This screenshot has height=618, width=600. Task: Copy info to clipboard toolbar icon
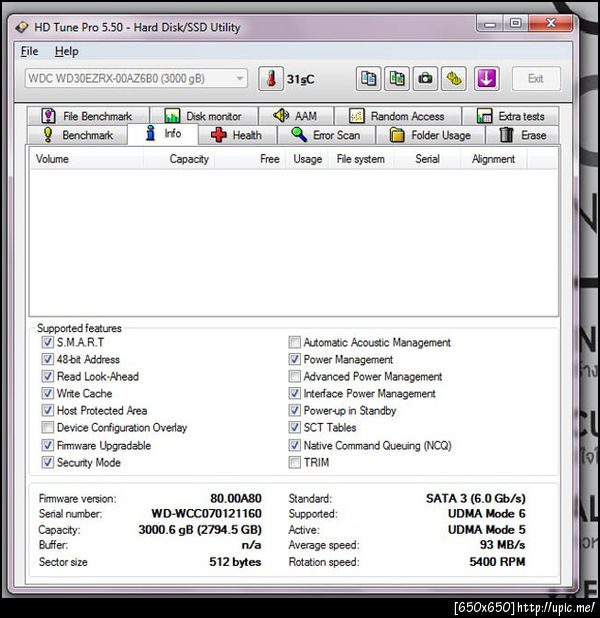368,79
